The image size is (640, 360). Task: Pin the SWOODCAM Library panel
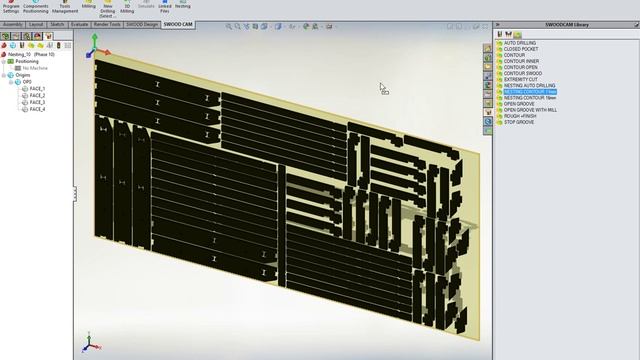(x=636, y=25)
